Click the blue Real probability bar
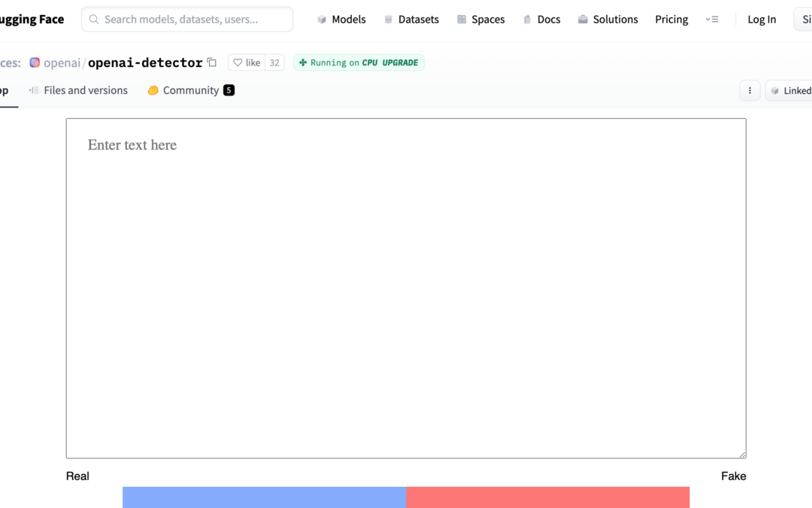Screen dimensions: 812x508 pos(264,497)
